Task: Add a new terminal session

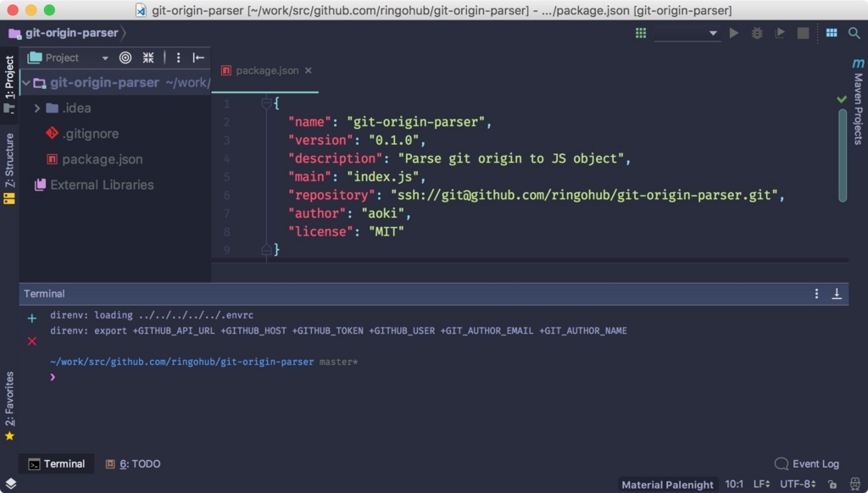Action: (32, 319)
